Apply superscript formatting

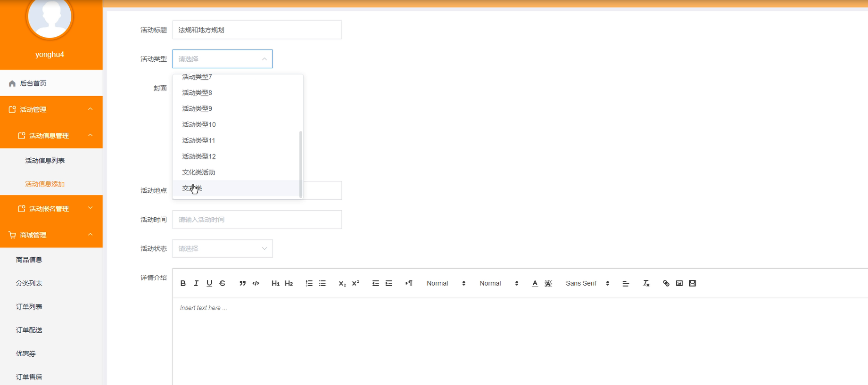355,283
